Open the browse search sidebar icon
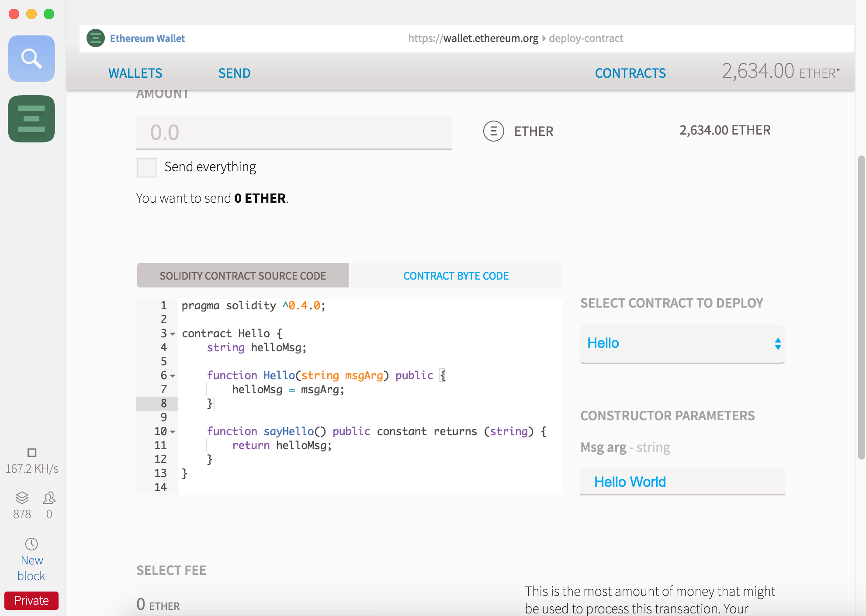The image size is (866, 616). click(31, 59)
